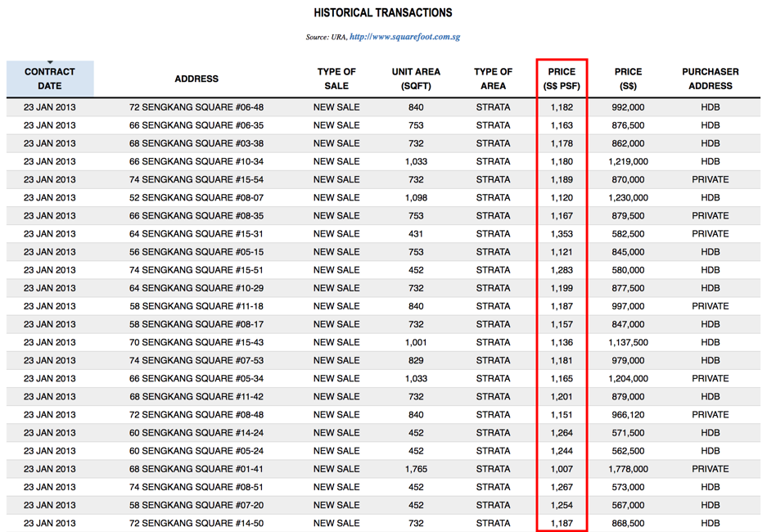767x532 pixels.
Task: Sort by the Contract Date column header
Action: pyautogui.click(x=50, y=79)
